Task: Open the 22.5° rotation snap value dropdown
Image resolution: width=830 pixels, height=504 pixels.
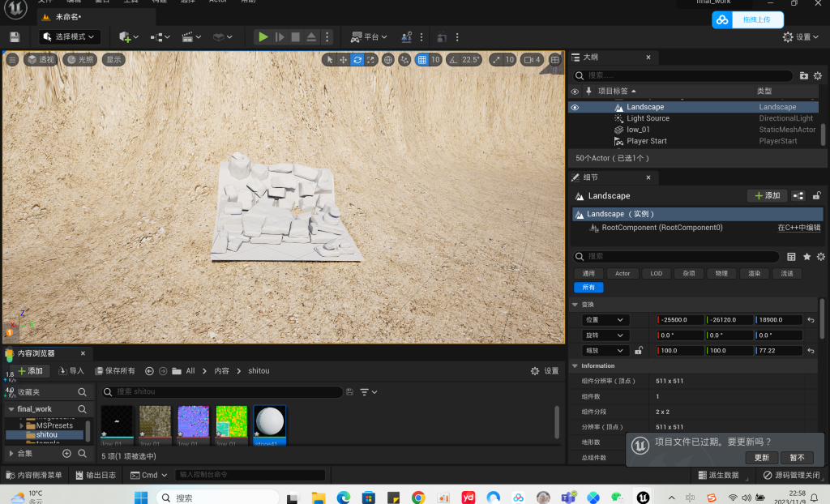Action: coord(471,60)
